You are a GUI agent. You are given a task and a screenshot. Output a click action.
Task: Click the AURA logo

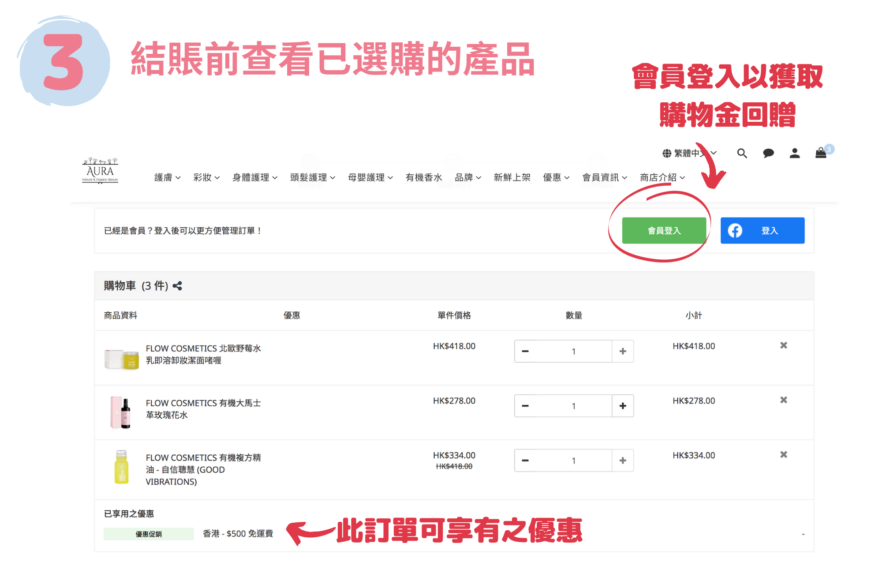(100, 171)
